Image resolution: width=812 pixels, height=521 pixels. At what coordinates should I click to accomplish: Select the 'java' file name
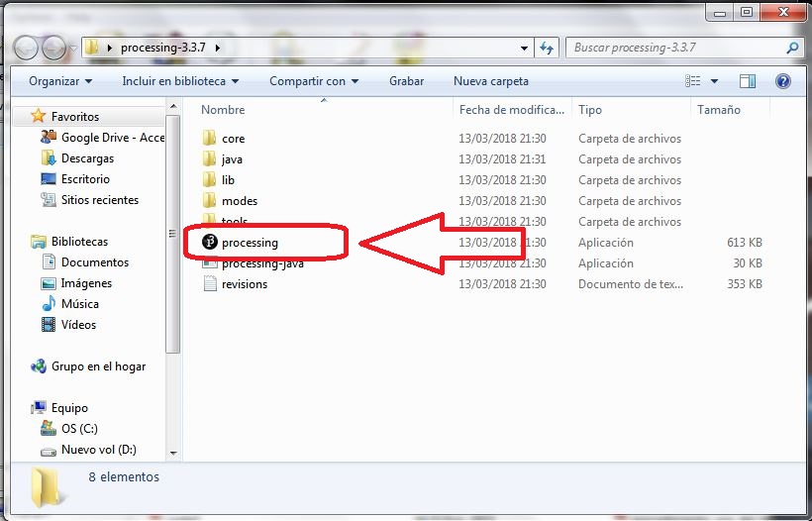click(232, 159)
